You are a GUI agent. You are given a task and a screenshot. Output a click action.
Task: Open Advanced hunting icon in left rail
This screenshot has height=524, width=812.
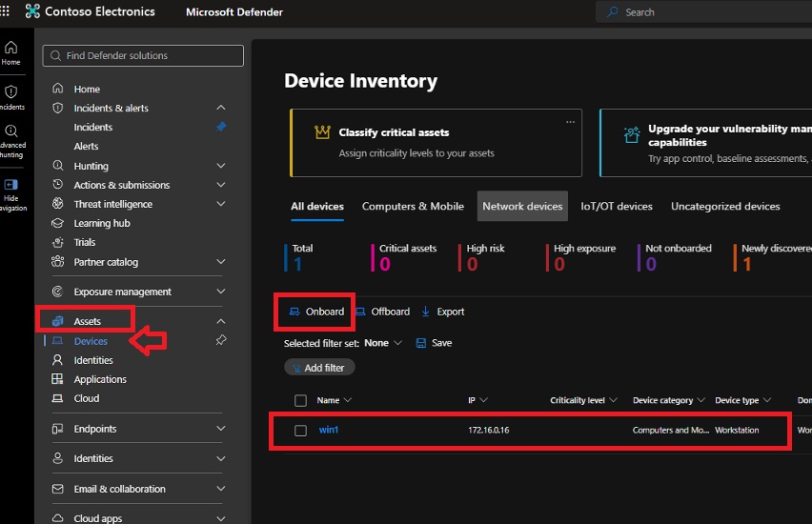coord(10,131)
